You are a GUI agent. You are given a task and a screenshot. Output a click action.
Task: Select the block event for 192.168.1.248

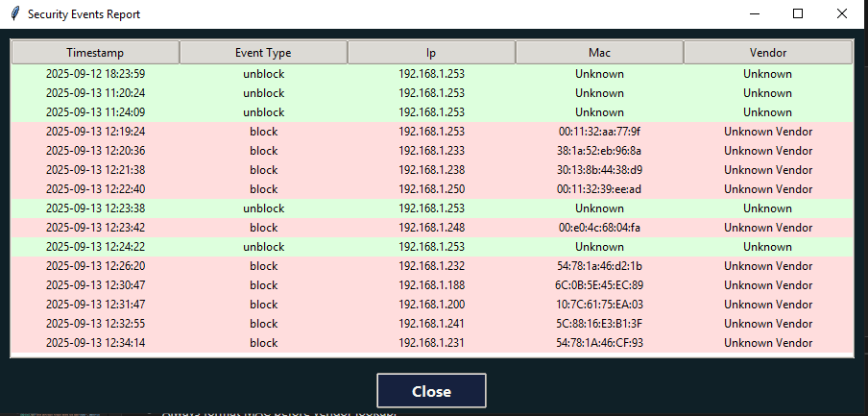tap(431, 228)
